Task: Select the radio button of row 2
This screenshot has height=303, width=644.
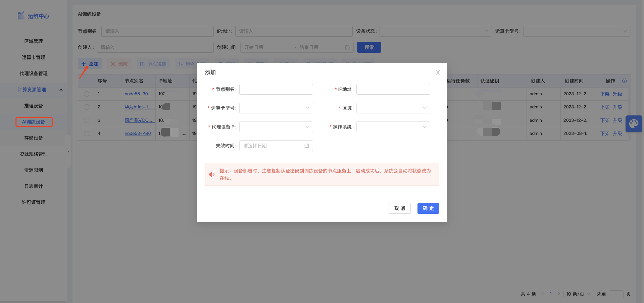Action: pos(87,107)
